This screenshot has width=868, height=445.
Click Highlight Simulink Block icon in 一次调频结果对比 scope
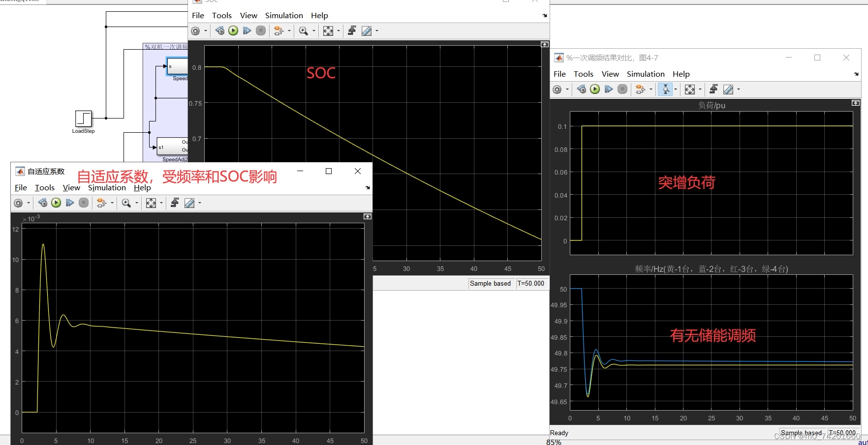click(640, 89)
